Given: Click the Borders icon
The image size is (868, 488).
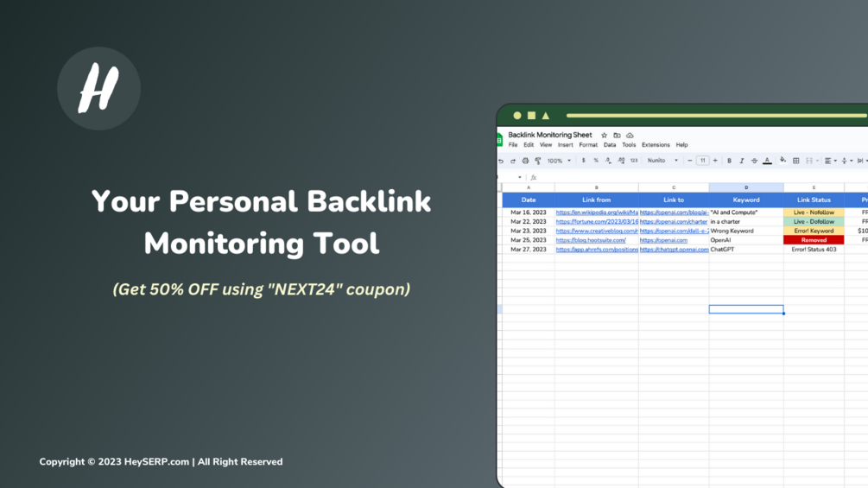Looking at the screenshot, I should pyautogui.click(x=796, y=161).
